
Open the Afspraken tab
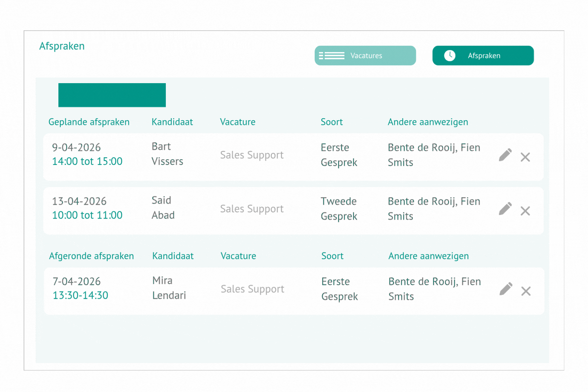[x=483, y=56]
